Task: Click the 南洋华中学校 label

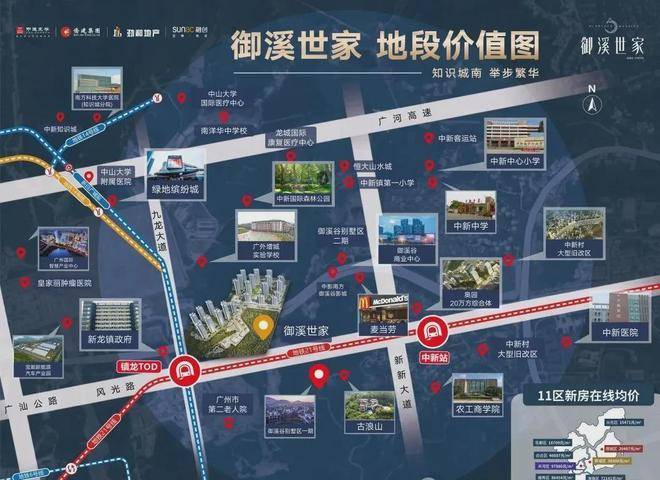Action: (224, 131)
